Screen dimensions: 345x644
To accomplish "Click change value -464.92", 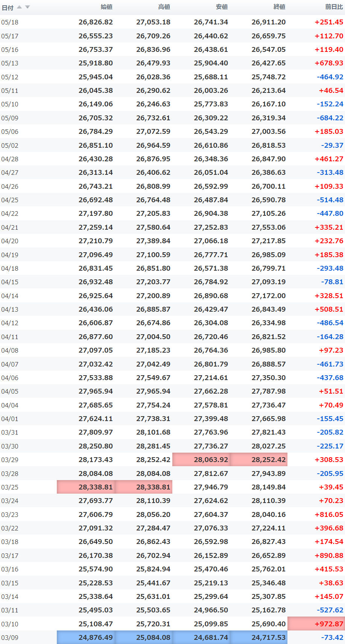I will [330, 77].
